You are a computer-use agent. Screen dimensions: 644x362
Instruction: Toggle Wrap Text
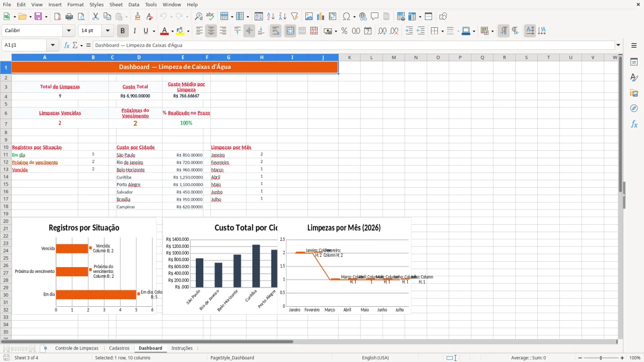[x=276, y=31]
